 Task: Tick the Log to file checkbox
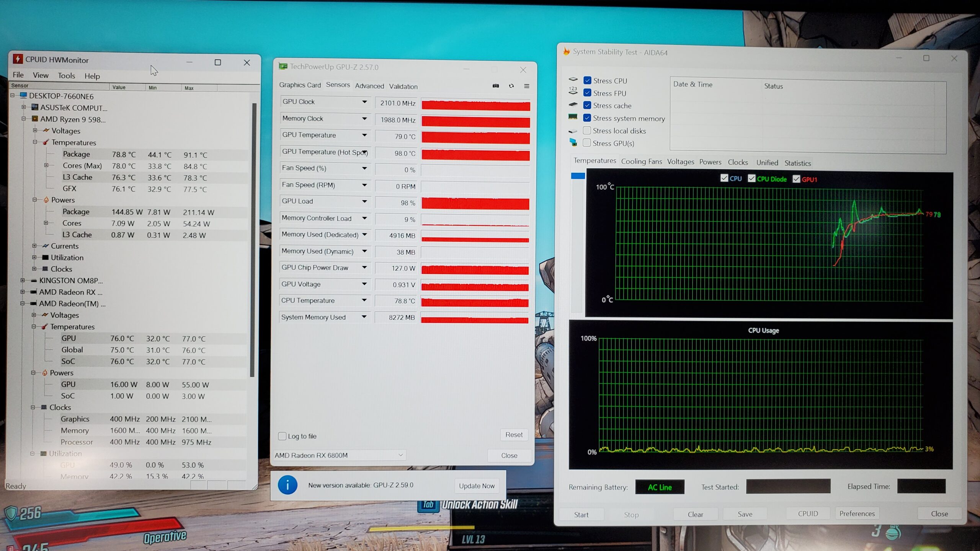pos(283,436)
